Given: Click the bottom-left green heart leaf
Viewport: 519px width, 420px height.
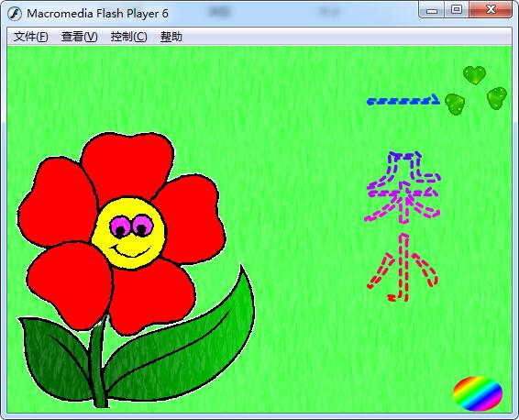Looking at the screenshot, I should click(x=455, y=104).
